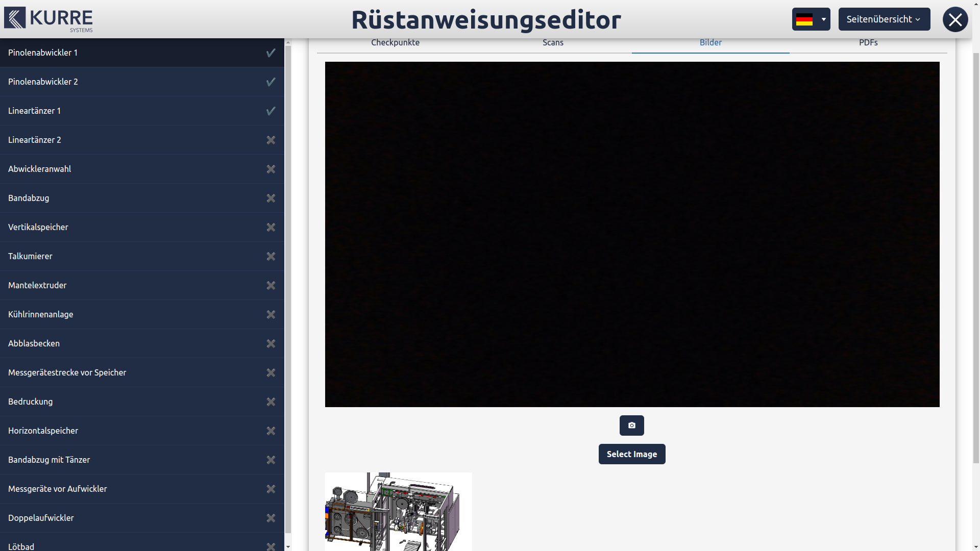This screenshot has height=551, width=980.
Task: Expand the Seitenübersicht dropdown
Action: tap(884, 19)
